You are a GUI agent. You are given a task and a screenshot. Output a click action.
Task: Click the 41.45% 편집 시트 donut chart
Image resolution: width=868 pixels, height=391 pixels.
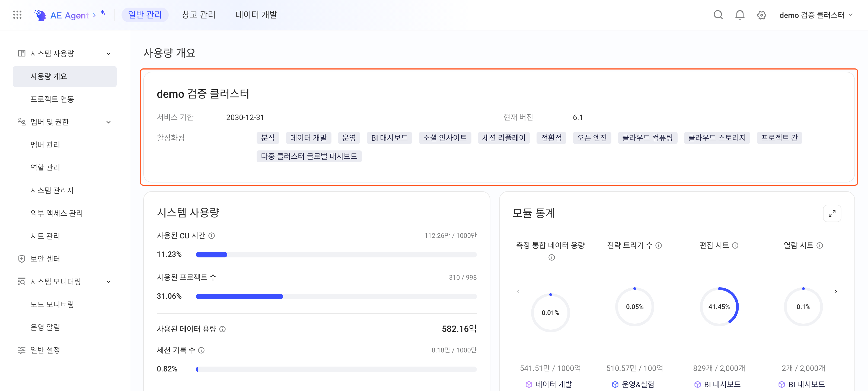point(719,307)
